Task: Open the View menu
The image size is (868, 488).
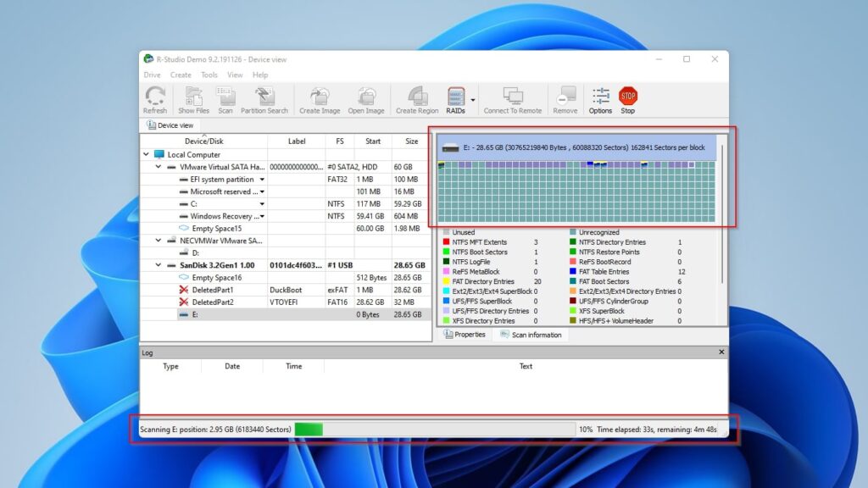Action: [235, 75]
